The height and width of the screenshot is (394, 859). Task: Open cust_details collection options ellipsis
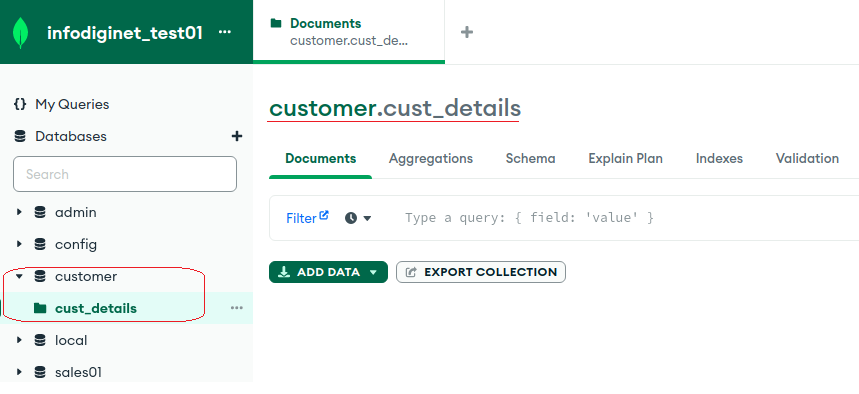(x=237, y=308)
